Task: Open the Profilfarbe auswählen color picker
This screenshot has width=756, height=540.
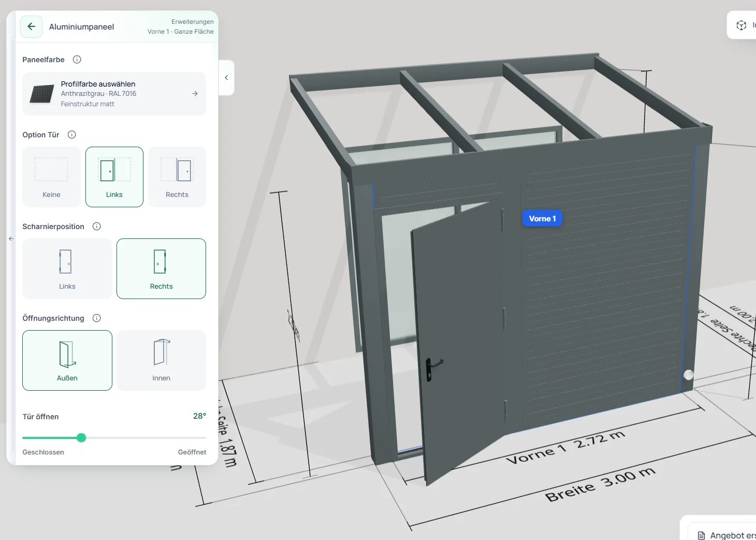Action: (x=114, y=94)
